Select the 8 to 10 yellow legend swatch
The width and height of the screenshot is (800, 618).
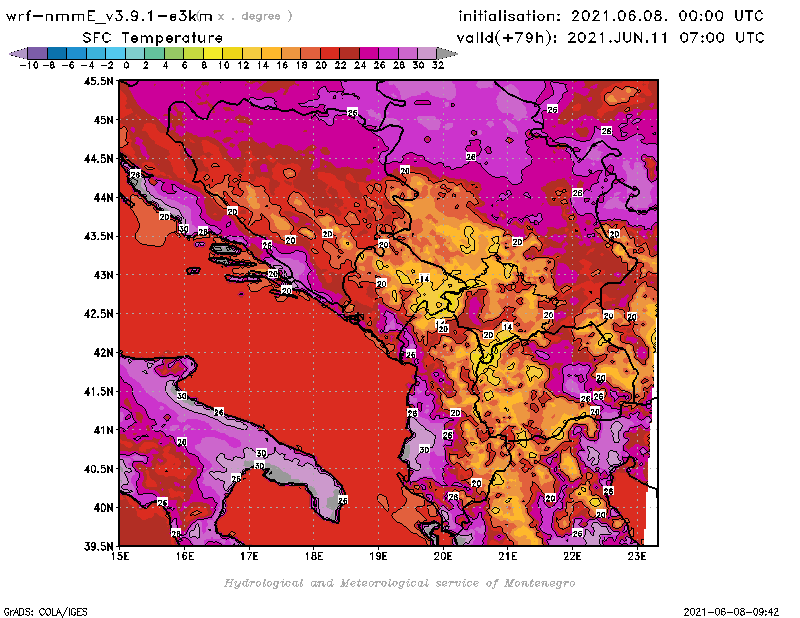(x=213, y=53)
